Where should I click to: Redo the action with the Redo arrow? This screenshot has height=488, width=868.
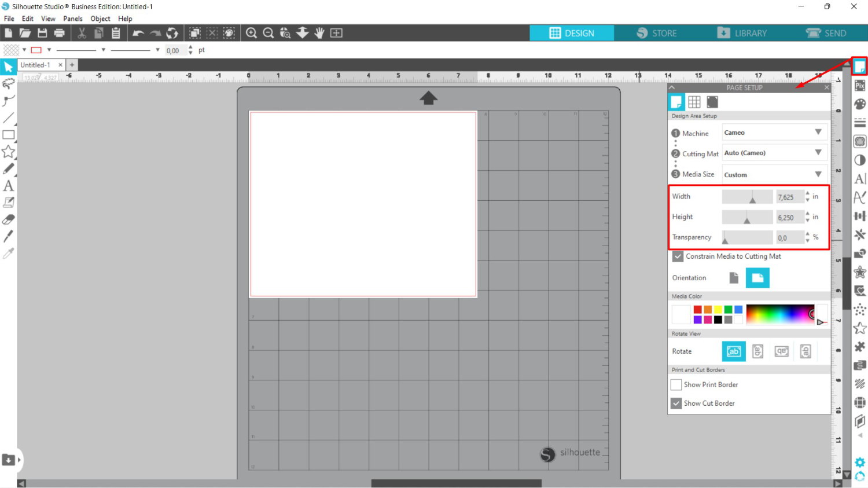click(155, 33)
